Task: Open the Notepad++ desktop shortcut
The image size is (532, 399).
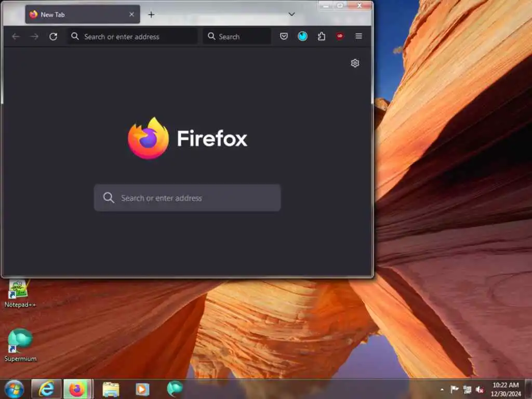Action: point(20,294)
